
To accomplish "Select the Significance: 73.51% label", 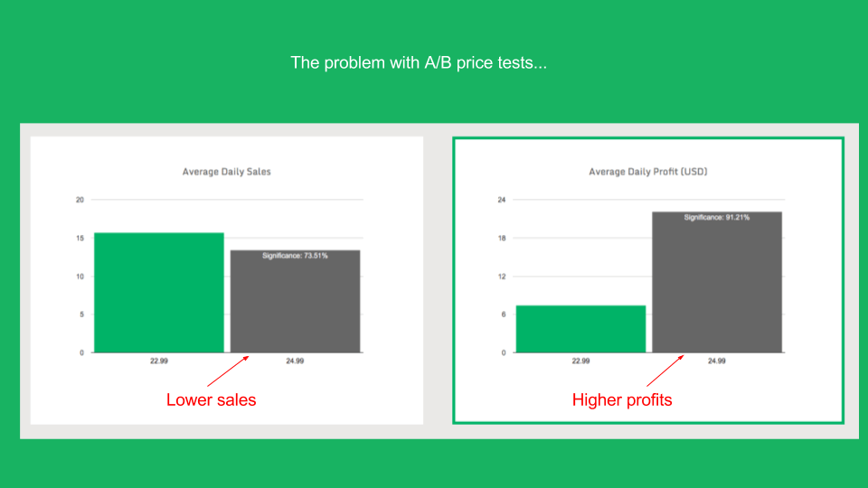I will pyautogui.click(x=295, y=256).
